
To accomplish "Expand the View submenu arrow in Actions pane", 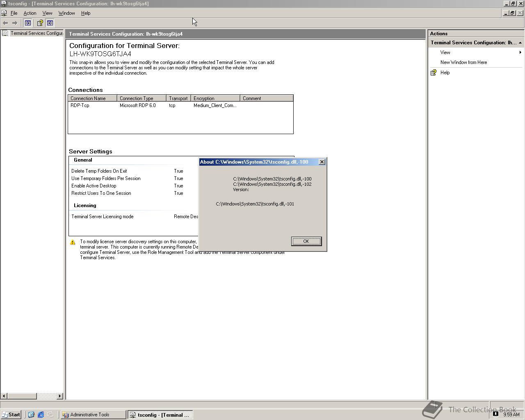I will 520,52.
